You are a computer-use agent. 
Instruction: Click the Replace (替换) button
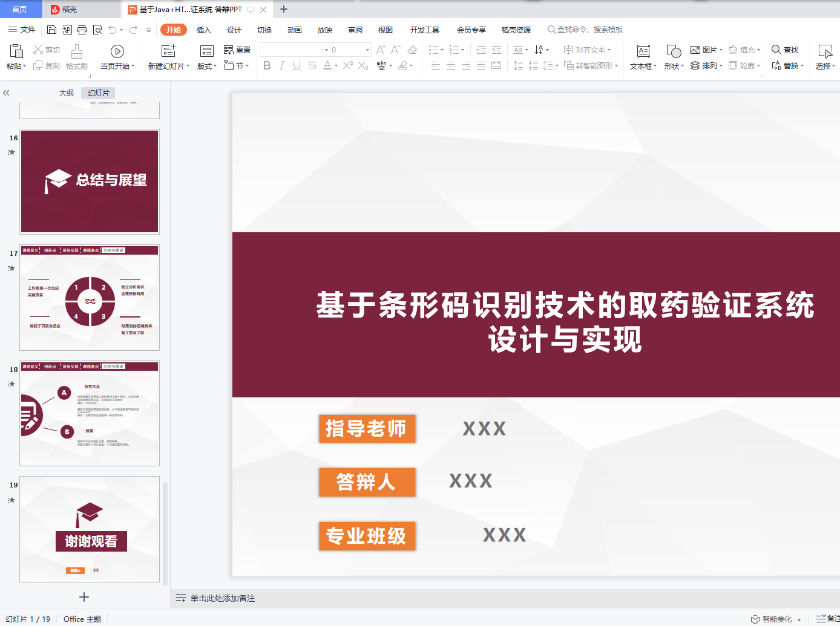coord(788,65)
